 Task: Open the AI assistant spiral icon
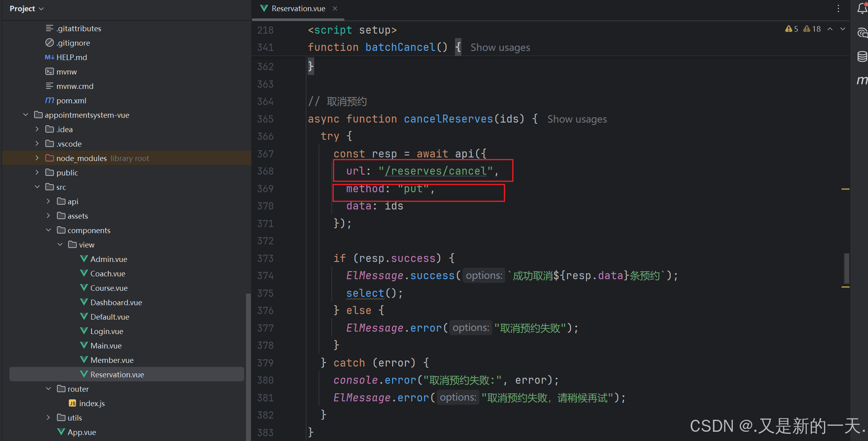[862, 33]
